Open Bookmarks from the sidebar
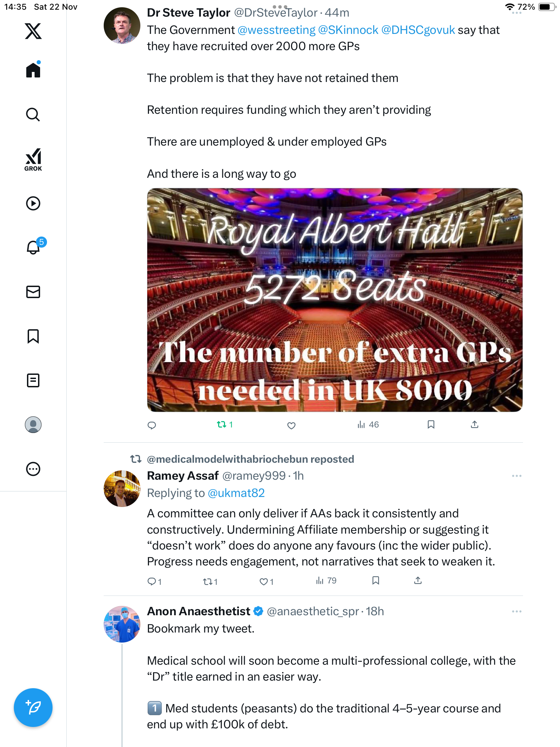 33,336
